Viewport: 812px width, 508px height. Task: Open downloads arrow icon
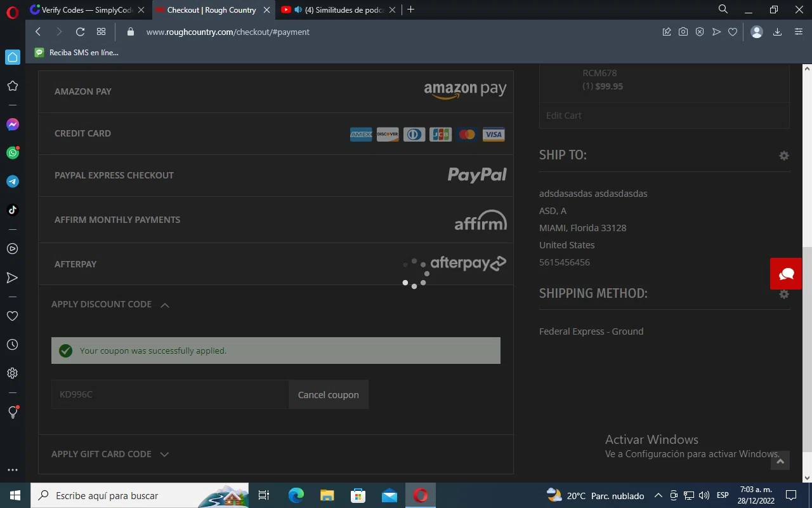[777, 32]
